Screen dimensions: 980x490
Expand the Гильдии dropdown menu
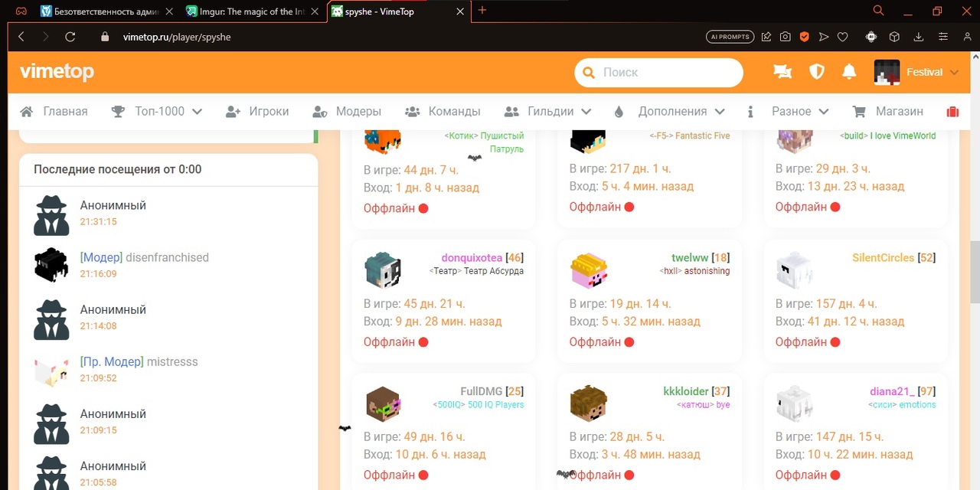pyautogui.click(x=547, y=112)
